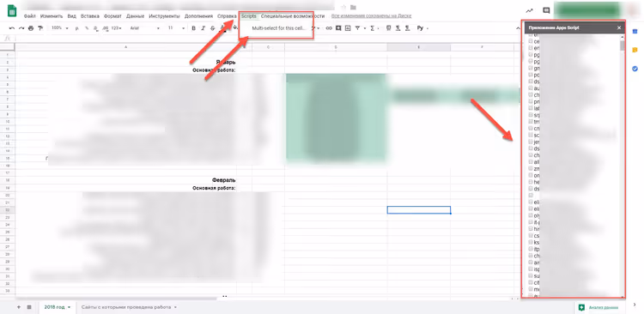
Task: Select the 'Февраль' heading cell
Action: click(x=224, y=180)
